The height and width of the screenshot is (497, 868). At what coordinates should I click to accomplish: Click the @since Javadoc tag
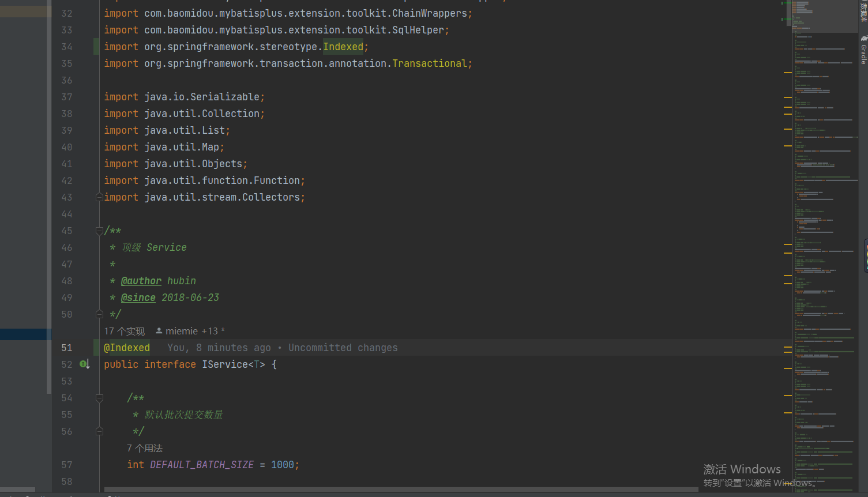tap(138, 298)
